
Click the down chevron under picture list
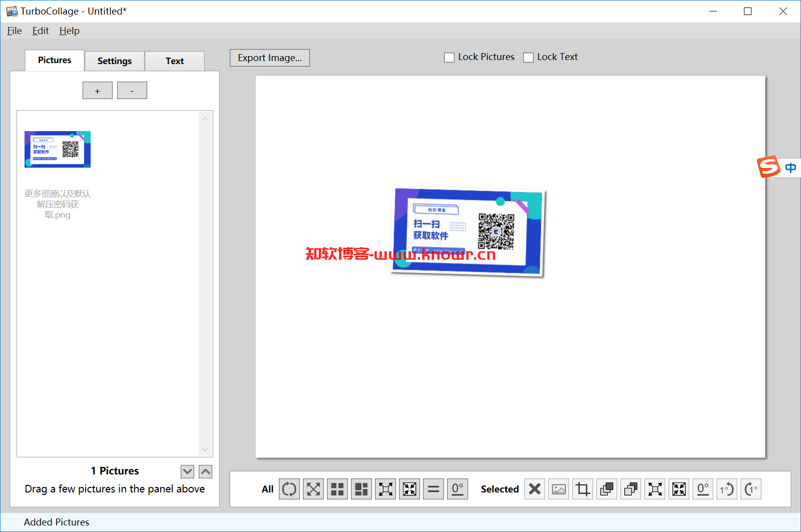pos(188,471)
